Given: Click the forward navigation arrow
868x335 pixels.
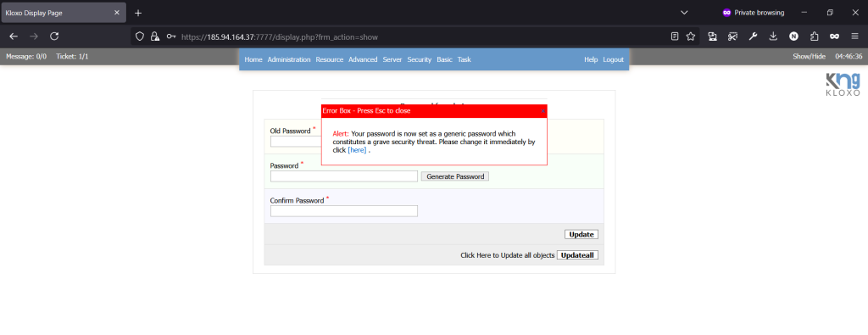Looking at the screenshot, I should click(34, 36).
